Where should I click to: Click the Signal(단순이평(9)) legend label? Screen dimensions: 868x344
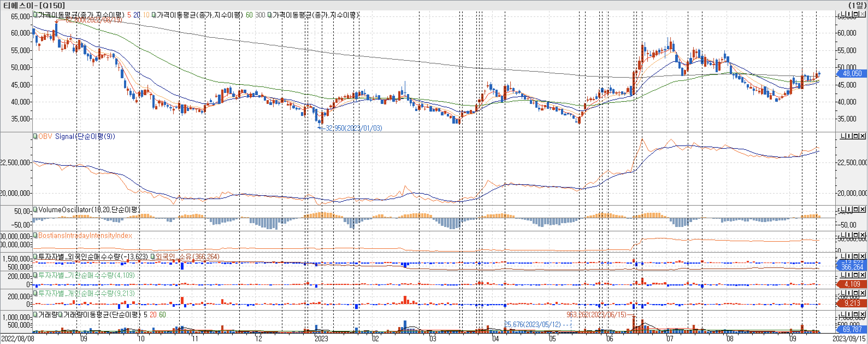pyautogui.click(x=85, y=136)
